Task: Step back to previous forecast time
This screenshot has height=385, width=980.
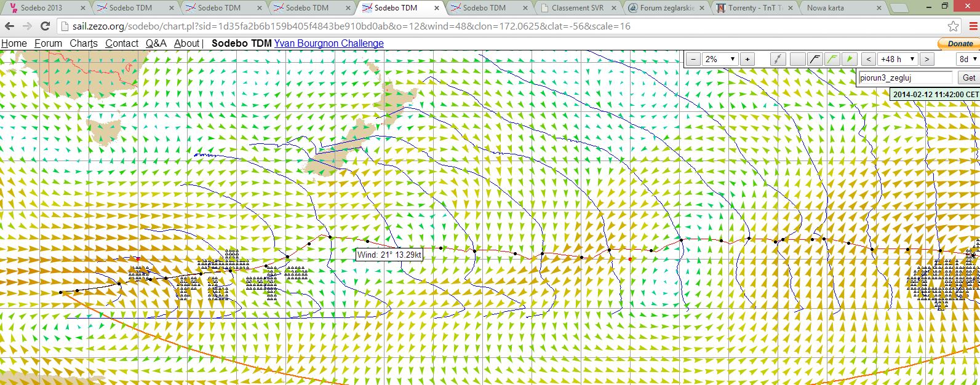Action: coord(868,59)
